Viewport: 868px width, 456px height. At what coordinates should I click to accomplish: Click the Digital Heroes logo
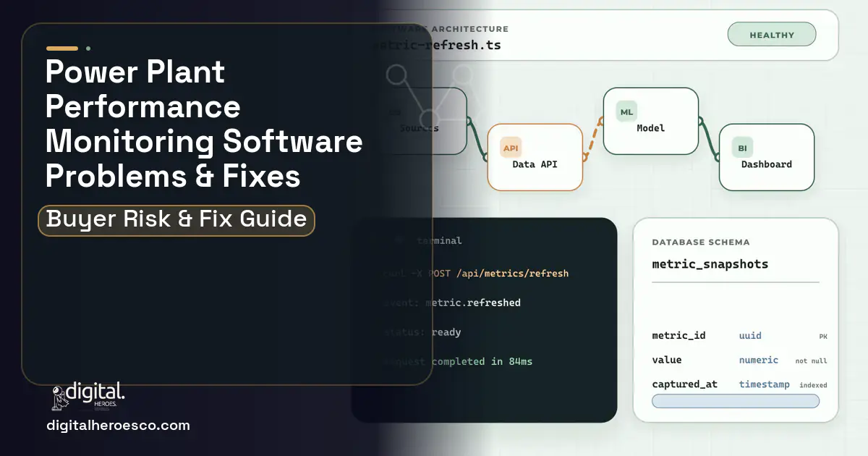[88, 395]
